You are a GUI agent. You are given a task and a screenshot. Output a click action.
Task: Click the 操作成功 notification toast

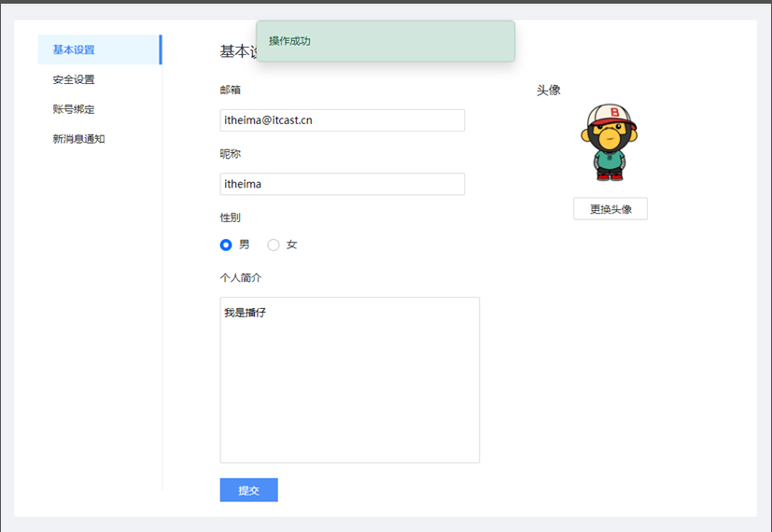tap(385, 41)
